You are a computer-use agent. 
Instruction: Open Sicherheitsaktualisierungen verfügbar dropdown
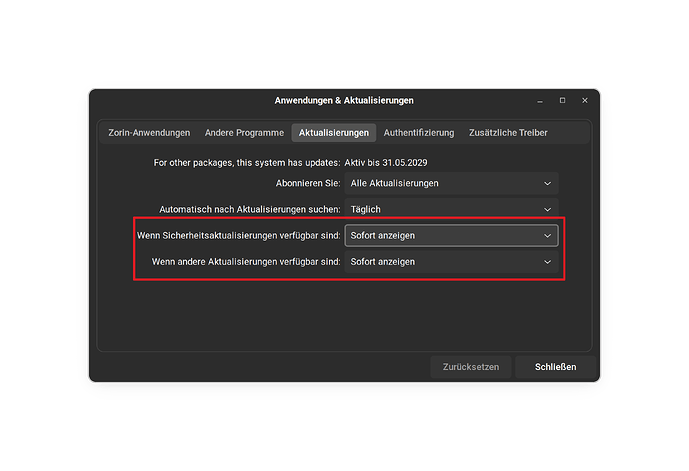451,236
